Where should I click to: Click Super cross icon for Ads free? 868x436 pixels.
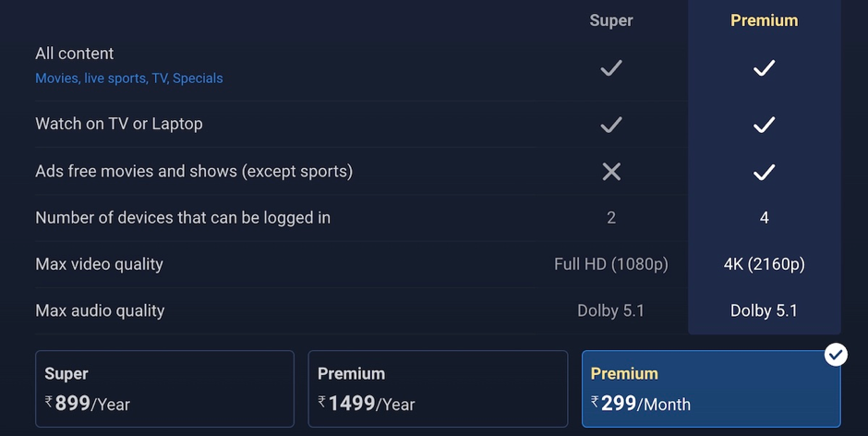tap(611, 172)
